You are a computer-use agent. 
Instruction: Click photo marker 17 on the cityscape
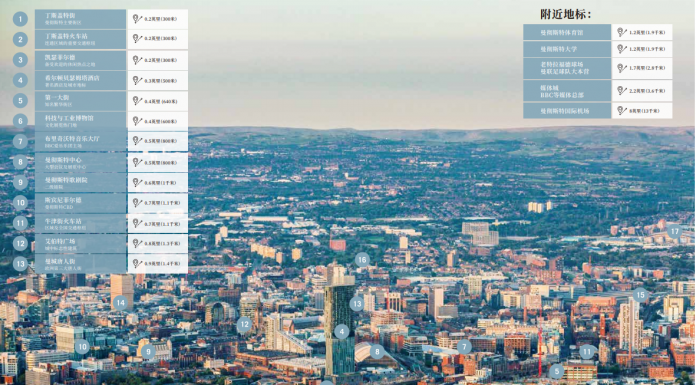coord(674,231)
